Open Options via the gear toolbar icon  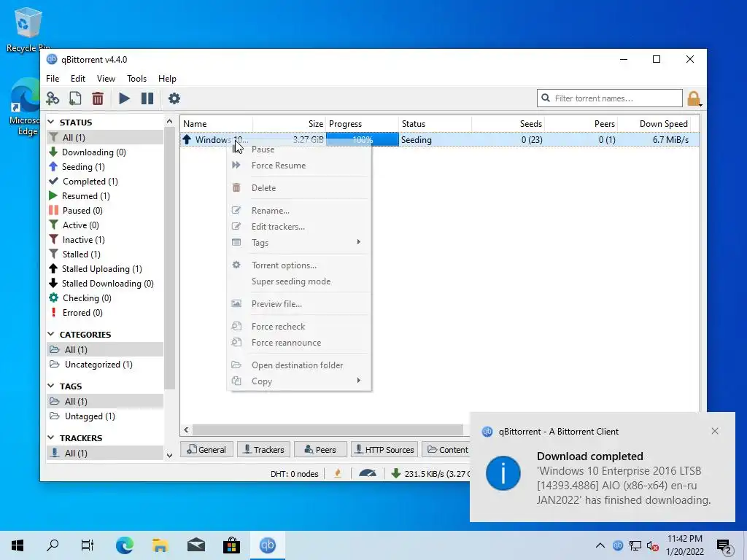tap(174, 98)
